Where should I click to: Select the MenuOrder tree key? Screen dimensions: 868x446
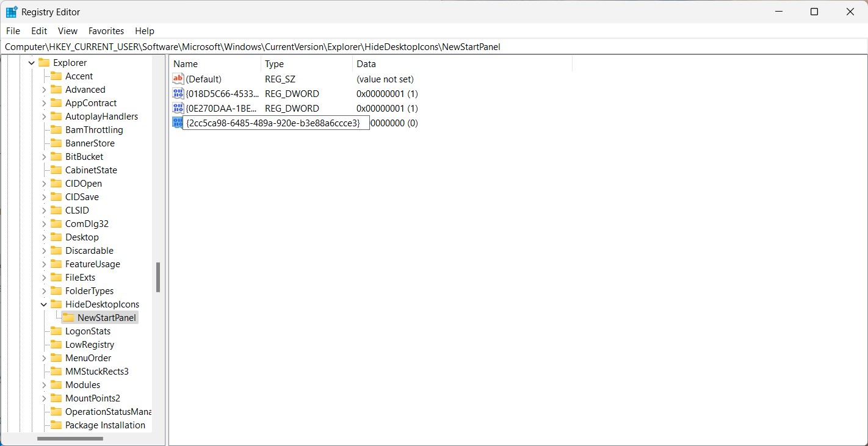[x=88, y=358]
